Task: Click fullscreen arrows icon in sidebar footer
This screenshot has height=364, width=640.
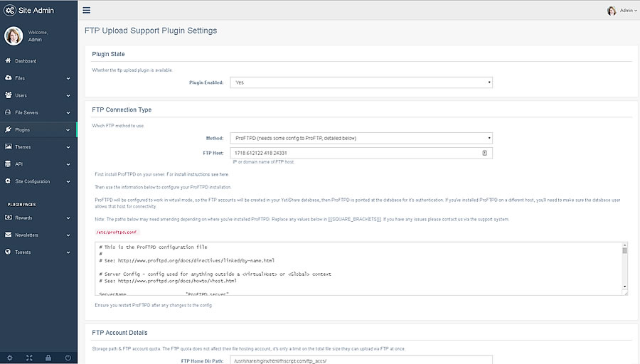Action: point(29,358)
